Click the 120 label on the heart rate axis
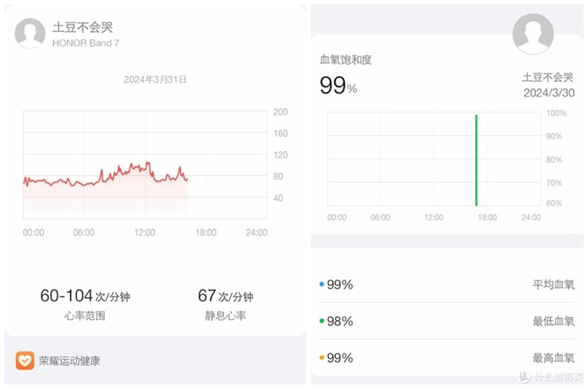This screenshot has height=389, width=588. pyautogui.click(x=280, y=155)
